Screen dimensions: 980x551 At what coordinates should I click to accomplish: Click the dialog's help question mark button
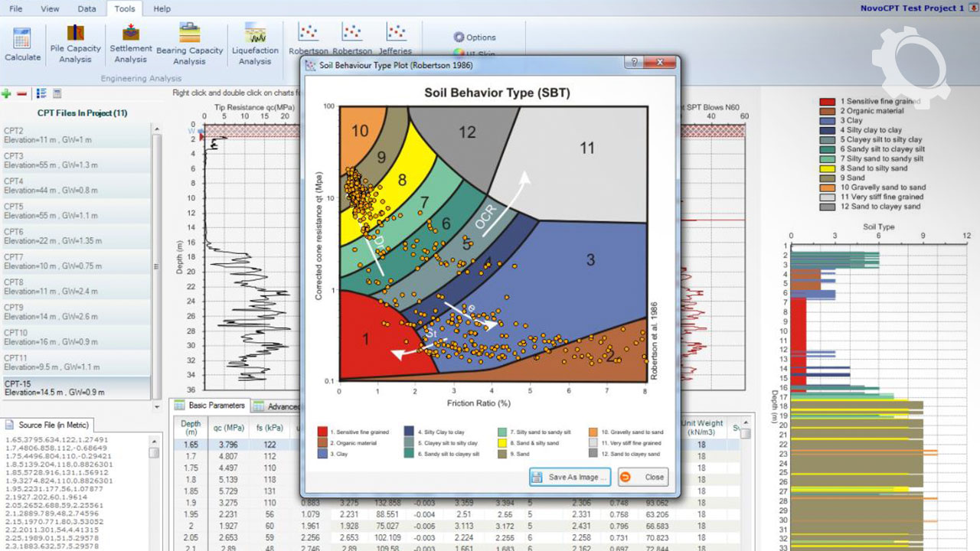pos(635,63)
